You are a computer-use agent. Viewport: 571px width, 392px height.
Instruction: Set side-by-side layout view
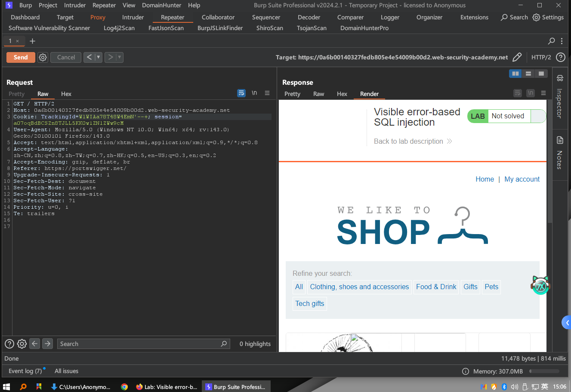pos(515,74)
